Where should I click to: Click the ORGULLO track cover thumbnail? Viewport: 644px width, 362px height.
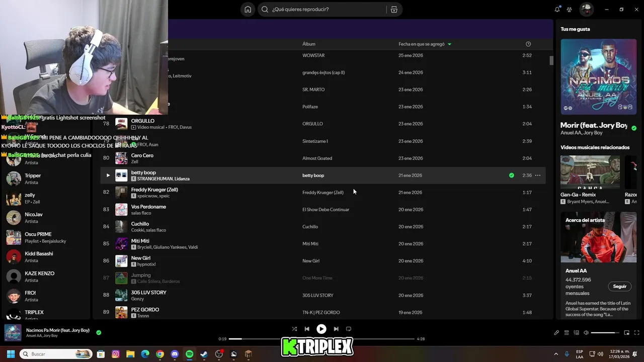click(121, 124)
